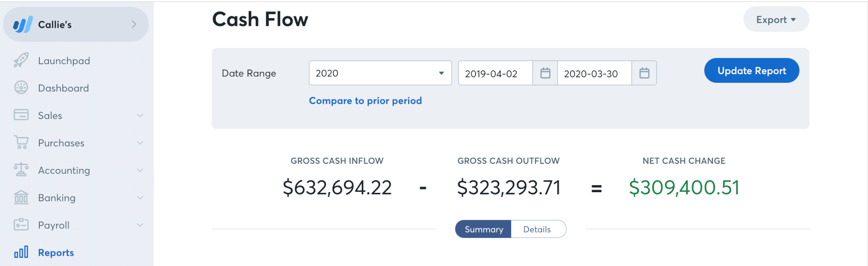Open the Callie's business switcher

pyautogui.click(x=76, y=24)
